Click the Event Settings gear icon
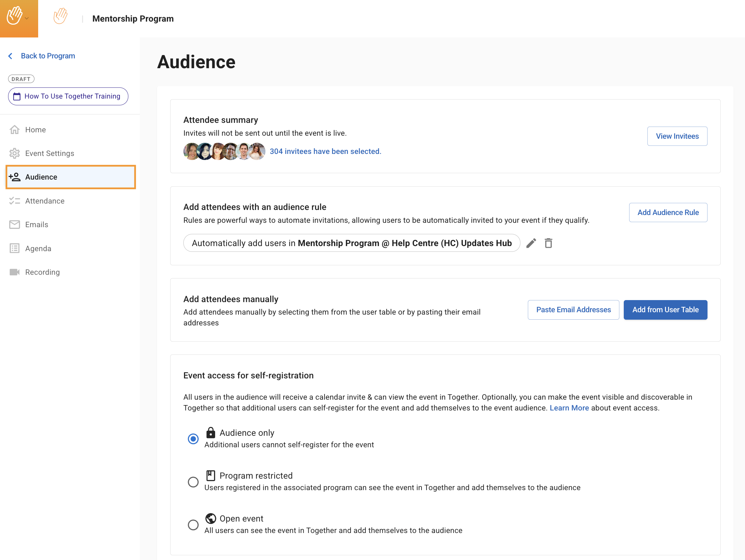 pos(15,153)
